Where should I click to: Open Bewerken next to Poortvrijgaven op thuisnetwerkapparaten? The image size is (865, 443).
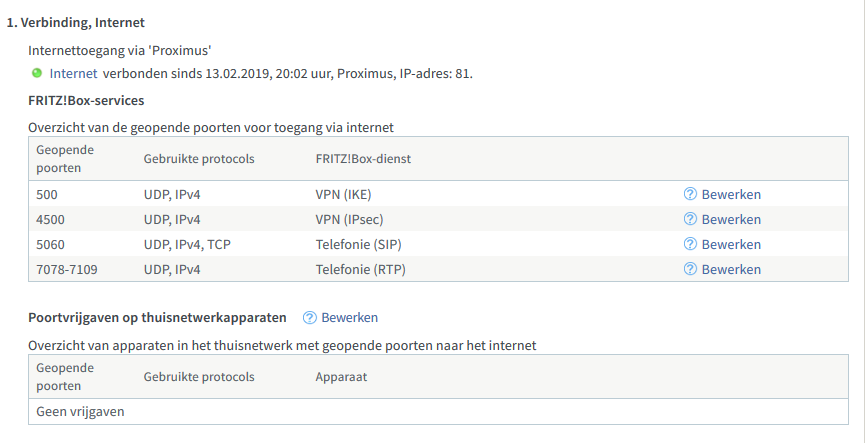click(349, 317)
